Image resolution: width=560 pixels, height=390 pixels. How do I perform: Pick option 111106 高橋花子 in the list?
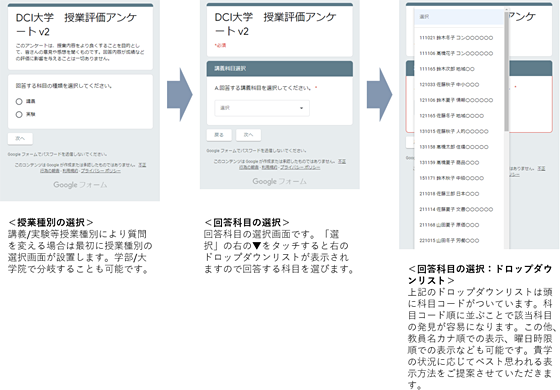point(459,53)
